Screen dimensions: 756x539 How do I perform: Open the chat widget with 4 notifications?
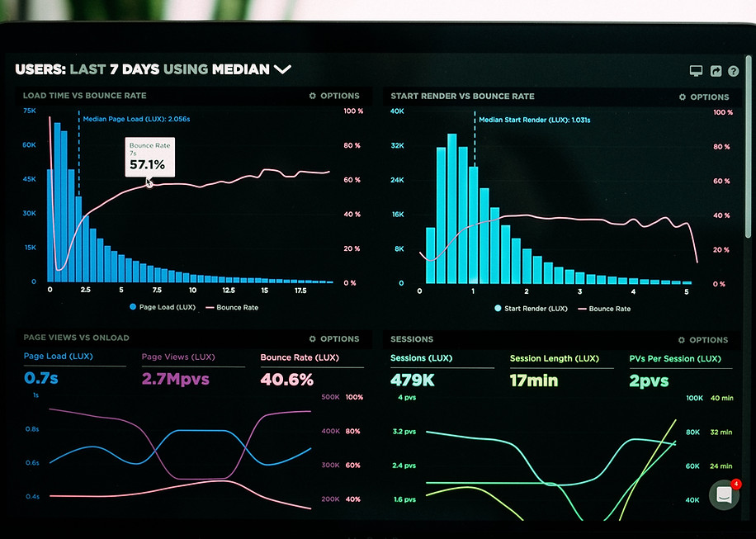point(725,494)
